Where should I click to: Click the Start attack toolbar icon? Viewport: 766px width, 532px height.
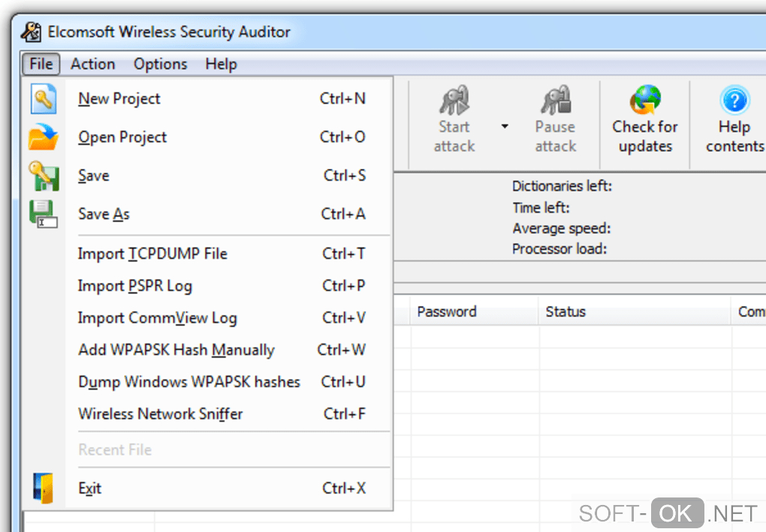tap(454, 101)
